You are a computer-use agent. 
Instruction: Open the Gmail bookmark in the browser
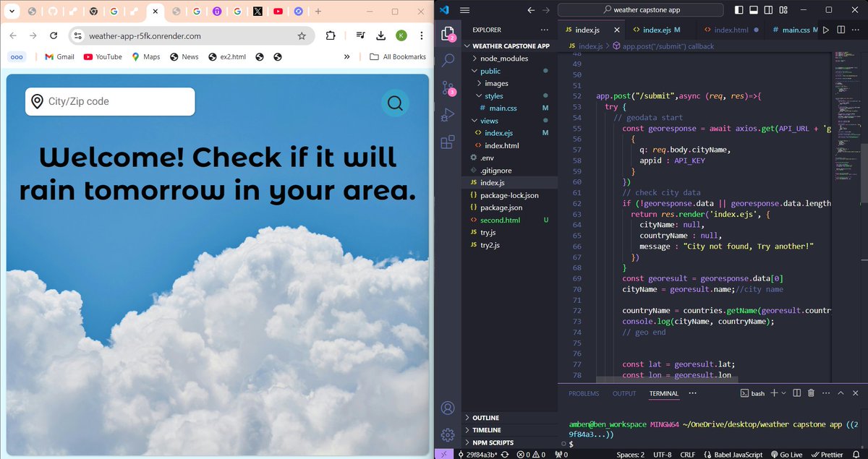[59, 56]
